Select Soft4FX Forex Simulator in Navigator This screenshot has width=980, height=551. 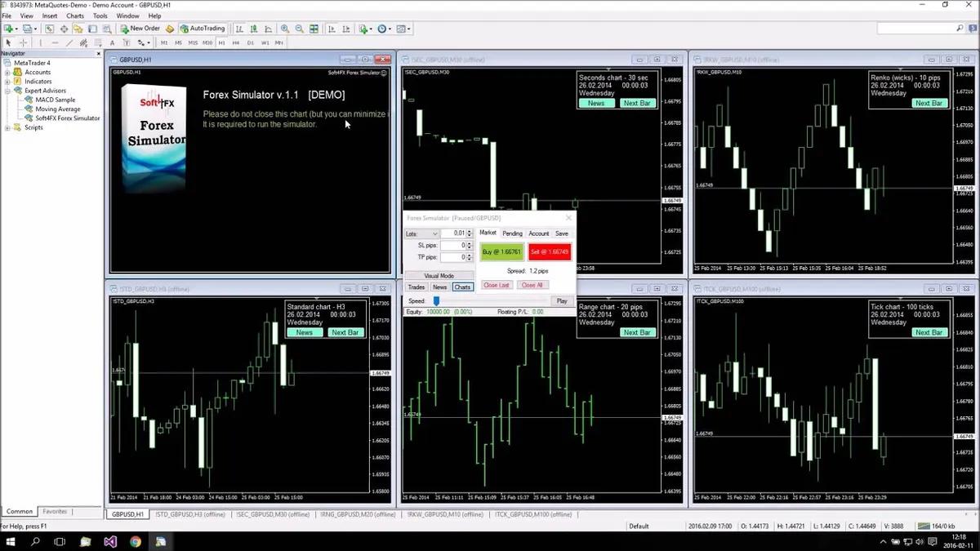coord(68,118)
